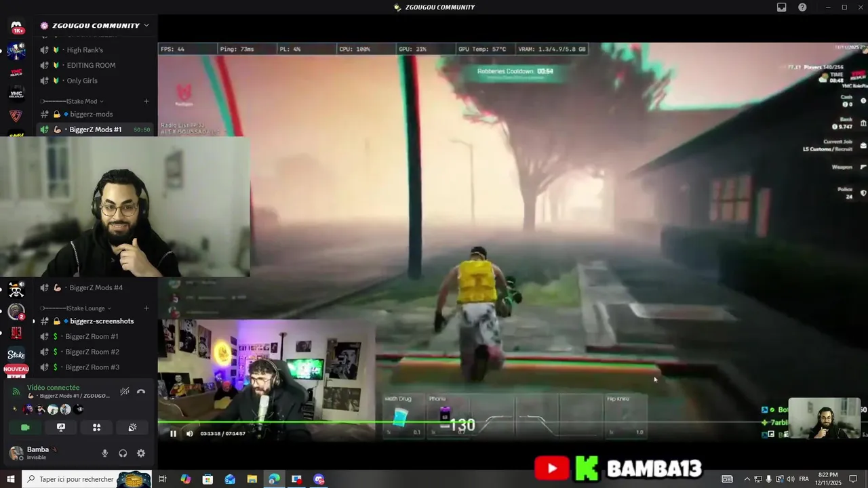Open Discord direct messages home icon
This screenshot has width=868, height=488.
pos(16,26)
